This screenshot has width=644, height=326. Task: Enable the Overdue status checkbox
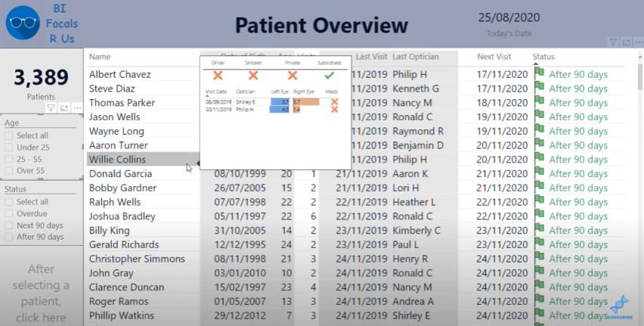pos(8,213)
